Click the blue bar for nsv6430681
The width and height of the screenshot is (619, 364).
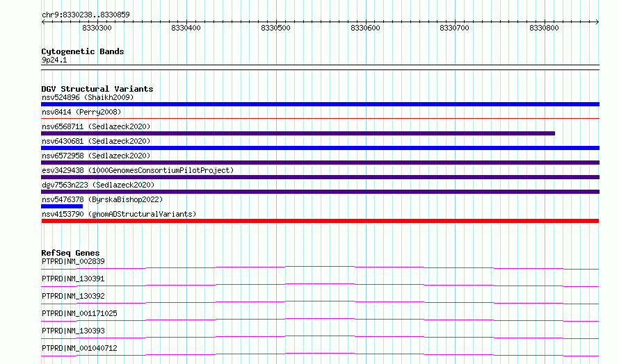(x=320, y=148)
